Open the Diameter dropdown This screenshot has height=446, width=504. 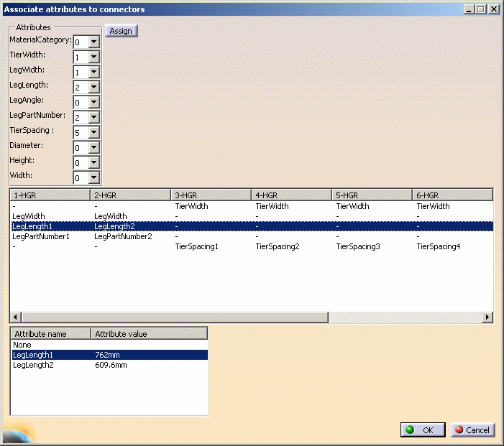(93, 148)
